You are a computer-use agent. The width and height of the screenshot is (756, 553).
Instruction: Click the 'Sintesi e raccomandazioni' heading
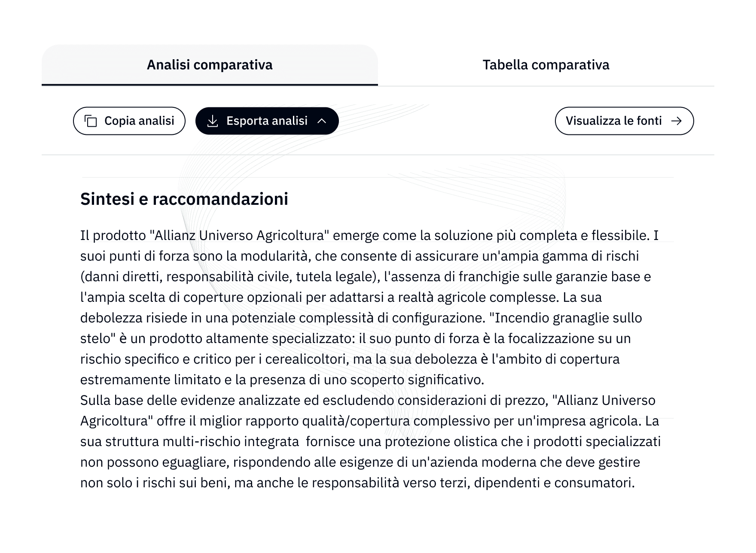click(185, 199)
